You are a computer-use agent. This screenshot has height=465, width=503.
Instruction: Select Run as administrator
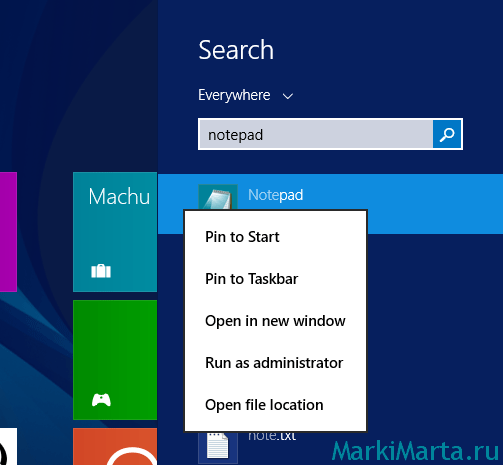(274, 363)
